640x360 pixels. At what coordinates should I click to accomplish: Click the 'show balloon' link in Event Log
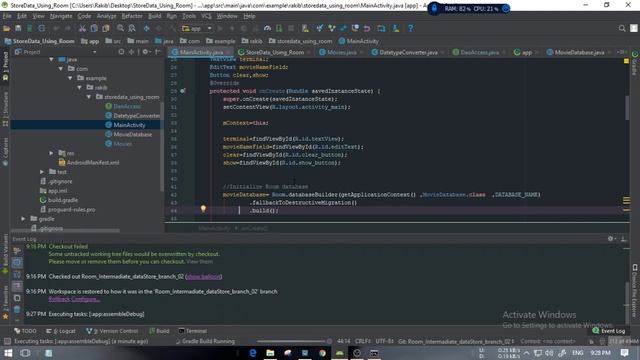[204, 277]
